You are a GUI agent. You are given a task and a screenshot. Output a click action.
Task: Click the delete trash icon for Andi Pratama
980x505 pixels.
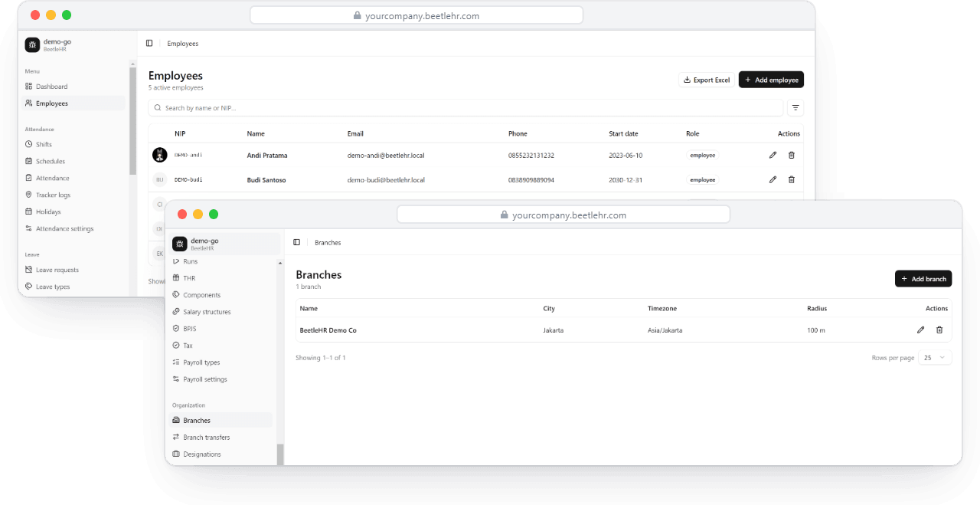pos(792,155)
